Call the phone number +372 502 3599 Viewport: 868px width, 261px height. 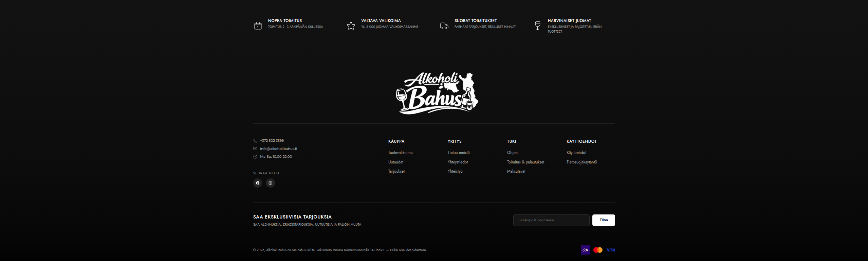(272, 141)
